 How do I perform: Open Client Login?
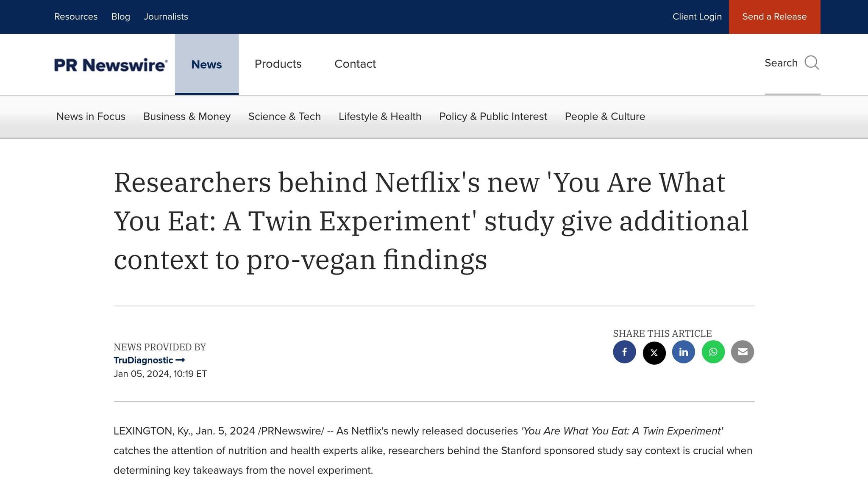697,17
